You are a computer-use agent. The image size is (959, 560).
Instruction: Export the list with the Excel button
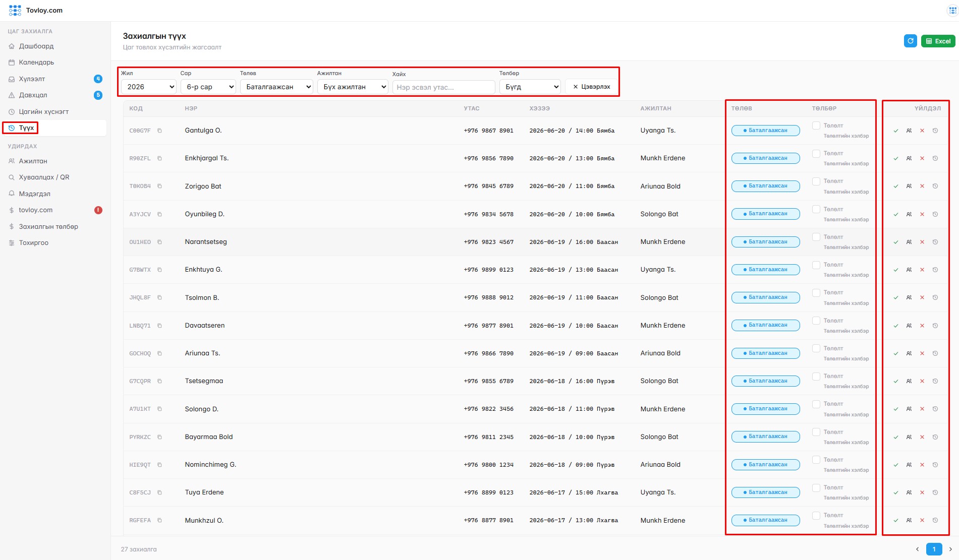click(938, 41)
